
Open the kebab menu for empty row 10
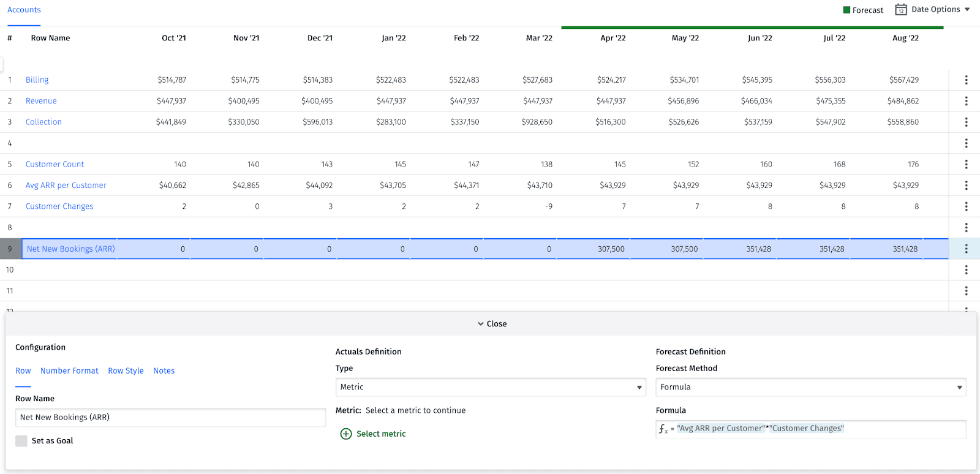pyautogui.click(x=966, y=269)
